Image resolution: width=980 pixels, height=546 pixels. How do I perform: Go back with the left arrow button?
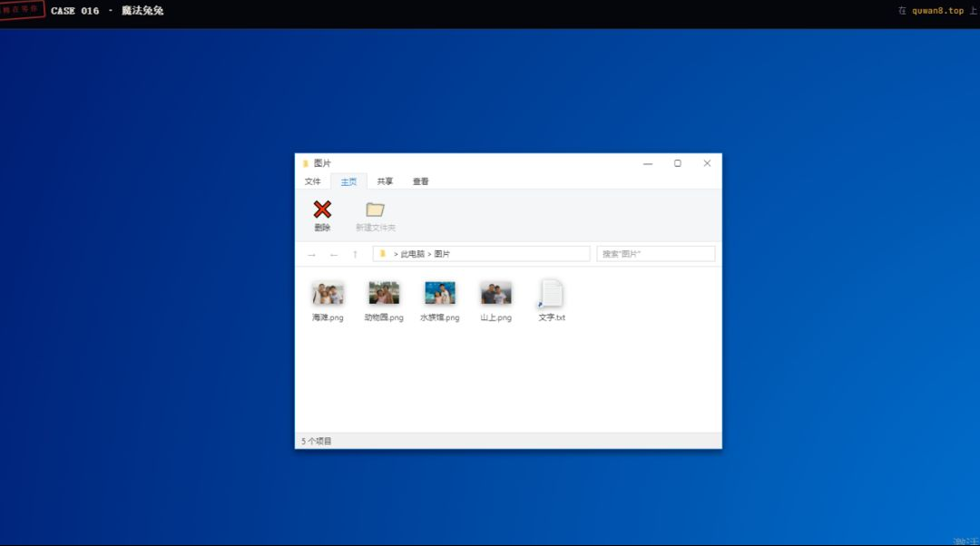pos(334,254)
